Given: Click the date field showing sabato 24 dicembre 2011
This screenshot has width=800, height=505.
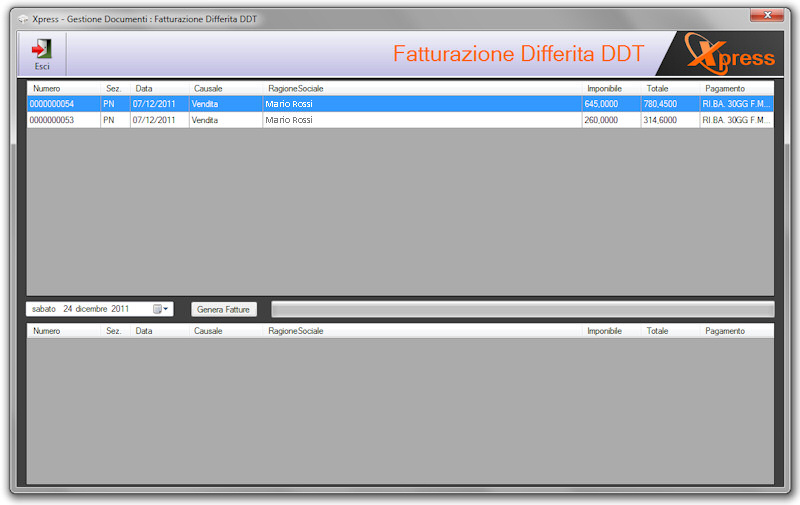Looking at the screenshot, I should (x=99, y=309).
